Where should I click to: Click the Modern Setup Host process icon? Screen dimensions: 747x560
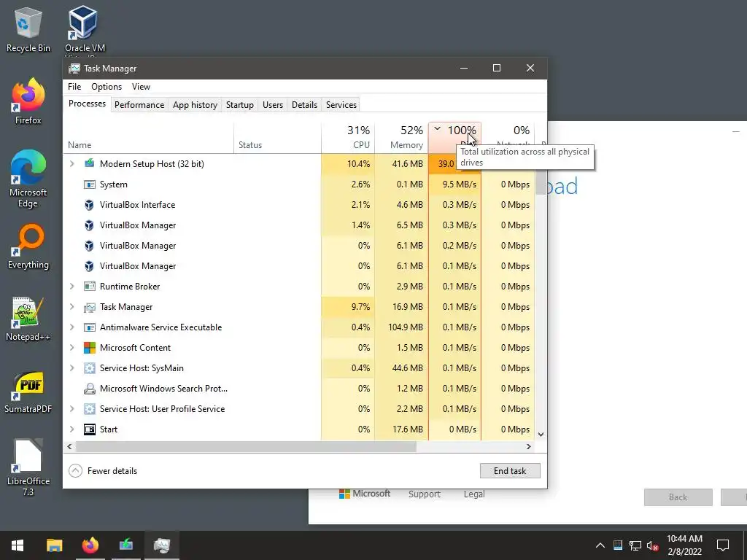coord(89,164)
